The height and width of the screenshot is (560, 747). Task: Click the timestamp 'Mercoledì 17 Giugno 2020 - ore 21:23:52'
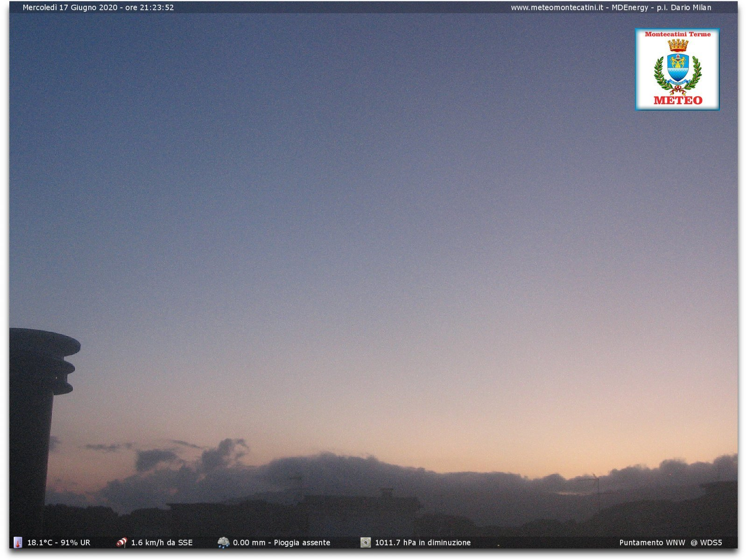(98, 7)
